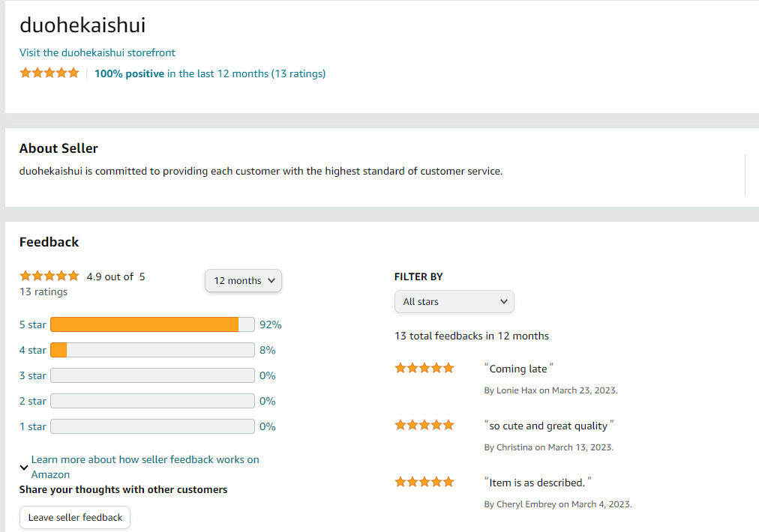Select the 5 star rating row label
The height and width of the screenshot is (532, 759).
[x=33, y=324]
